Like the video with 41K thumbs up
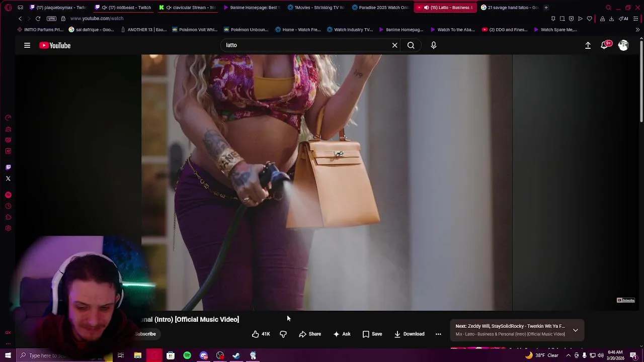This screenshot has width=644, height=362. click(x=261, y=334)
